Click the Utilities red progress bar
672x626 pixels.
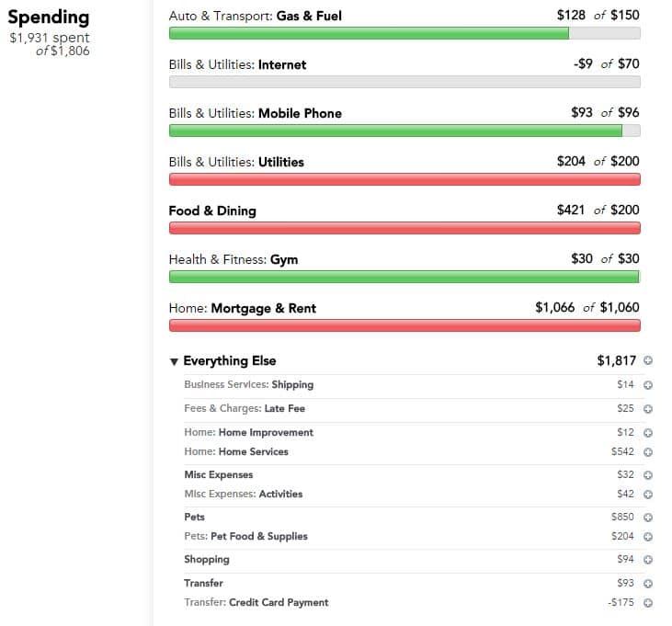point(404,179)
